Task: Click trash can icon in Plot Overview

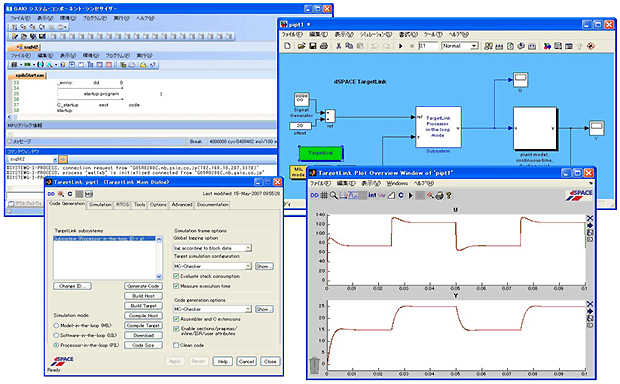Action: tap(314, 365)
